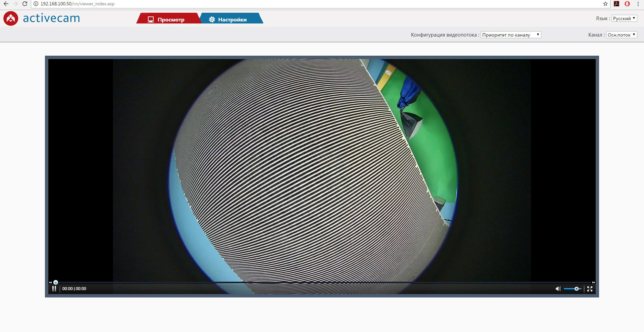Click the activecam logo icon
The width and height of the screenshot is (644, 332).
(11, 18)
